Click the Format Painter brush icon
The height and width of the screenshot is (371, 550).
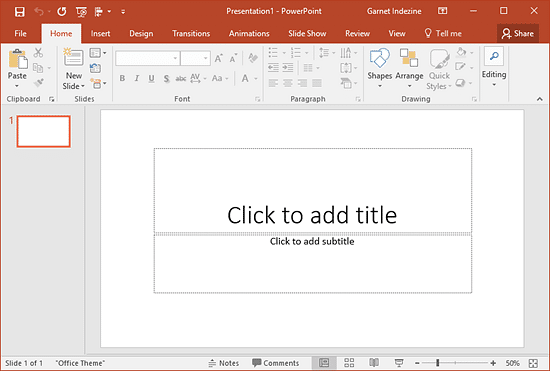[x=39, y=83]
